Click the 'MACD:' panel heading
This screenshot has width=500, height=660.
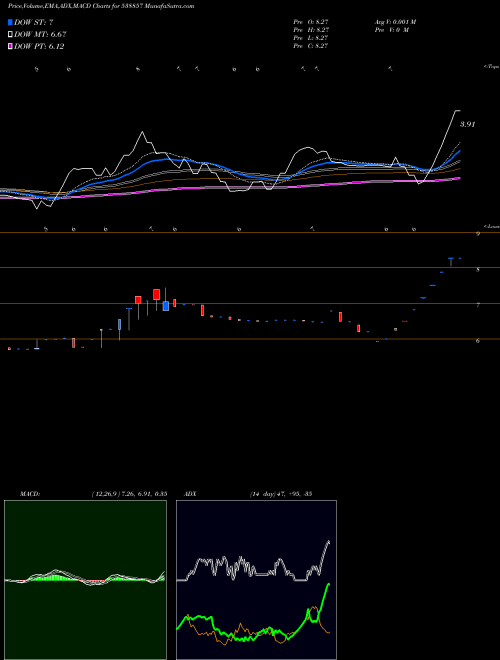[29, 494]
